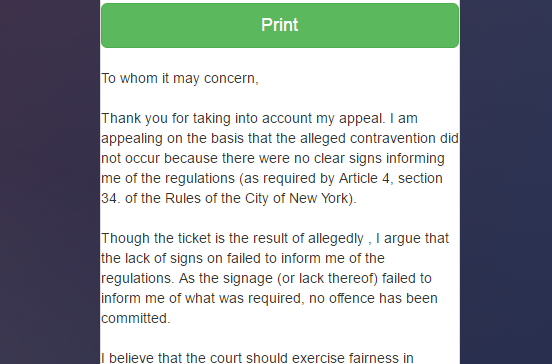Click the text '(or lack thereof)'
552x364 pixels.
327,278
